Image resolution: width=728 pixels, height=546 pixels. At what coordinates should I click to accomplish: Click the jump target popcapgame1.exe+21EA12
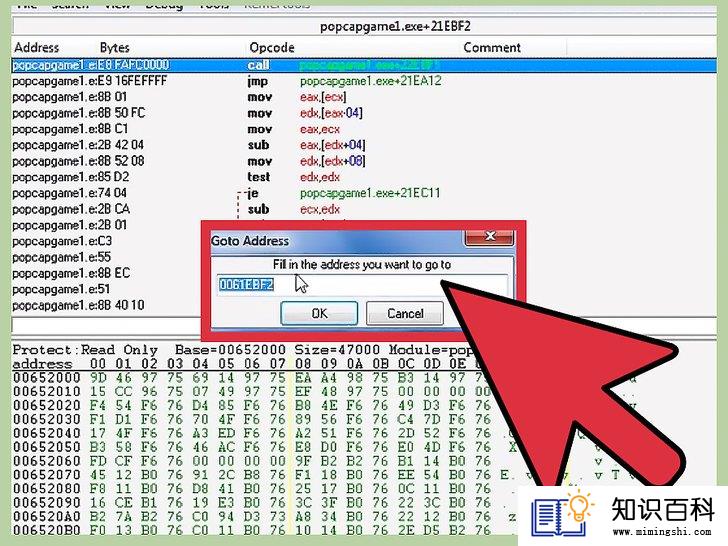click(x=370, y=81)
